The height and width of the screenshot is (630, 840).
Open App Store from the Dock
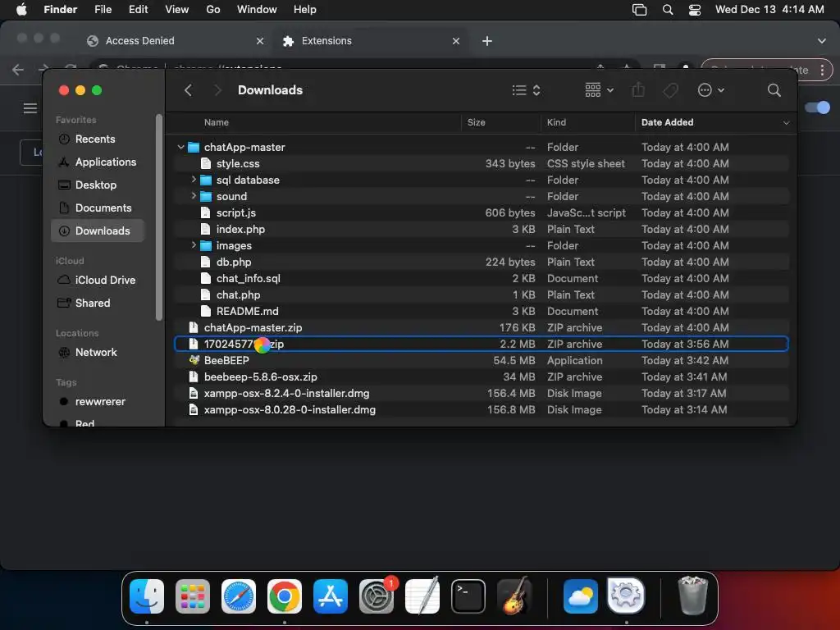click(x=331, y=596)
